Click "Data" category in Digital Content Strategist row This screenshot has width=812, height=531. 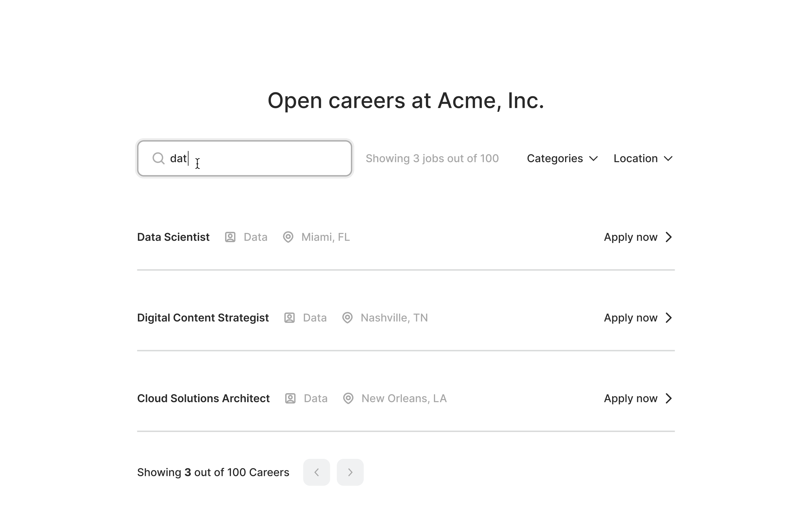tap(315, 318)
